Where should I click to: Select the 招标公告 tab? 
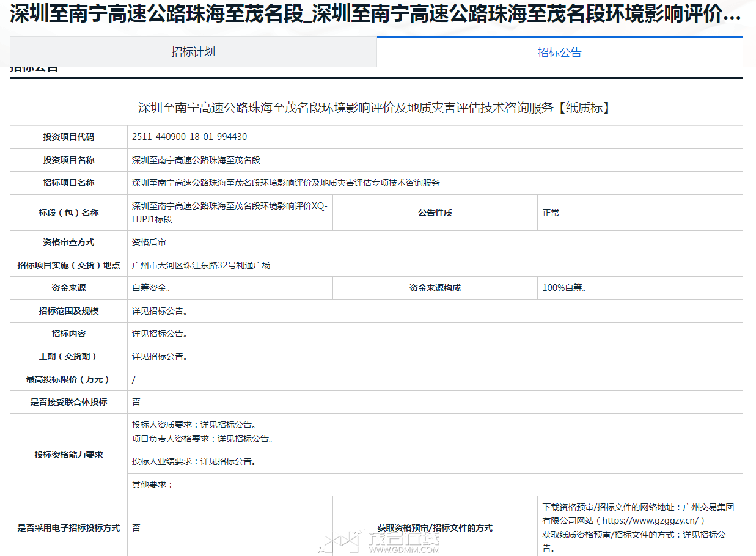point(559,53)
